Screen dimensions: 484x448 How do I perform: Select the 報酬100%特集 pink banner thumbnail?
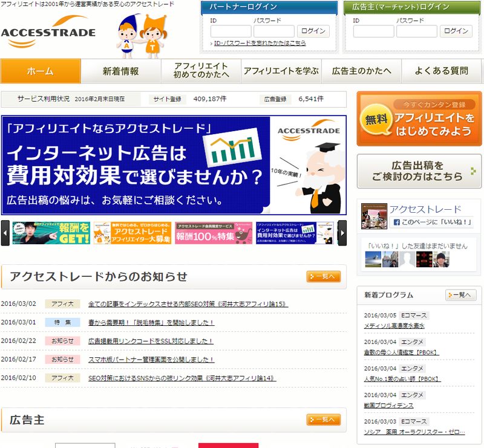tap(214, 233)
